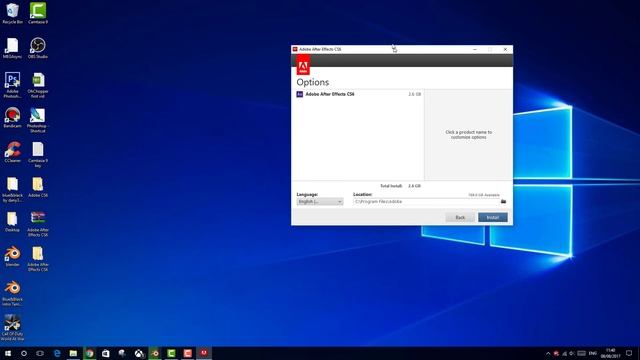640x360 pixels.
Task: Click the Install button in Adobe installer
Action: pos(493,218)
